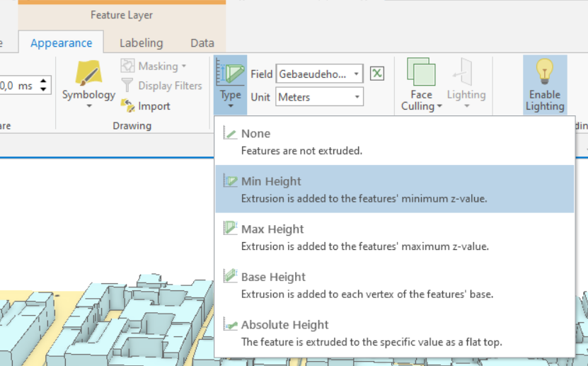The width and height of the screenshot is (588, 366).
Task: Select the Max Height extrusion type
Action: [x=395, y=237]
